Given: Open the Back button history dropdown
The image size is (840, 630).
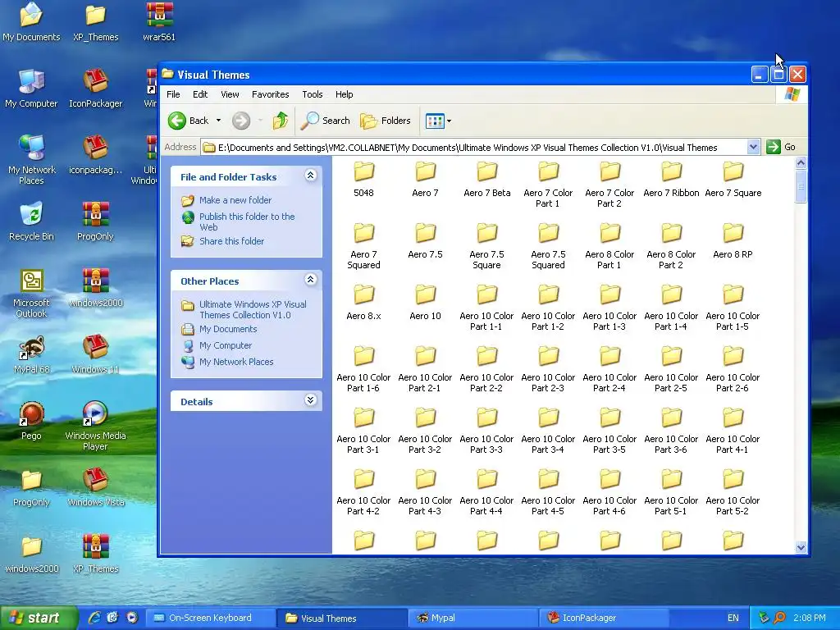Looking at the screenshot, I should pyautogui.click(x=218, y=121).
